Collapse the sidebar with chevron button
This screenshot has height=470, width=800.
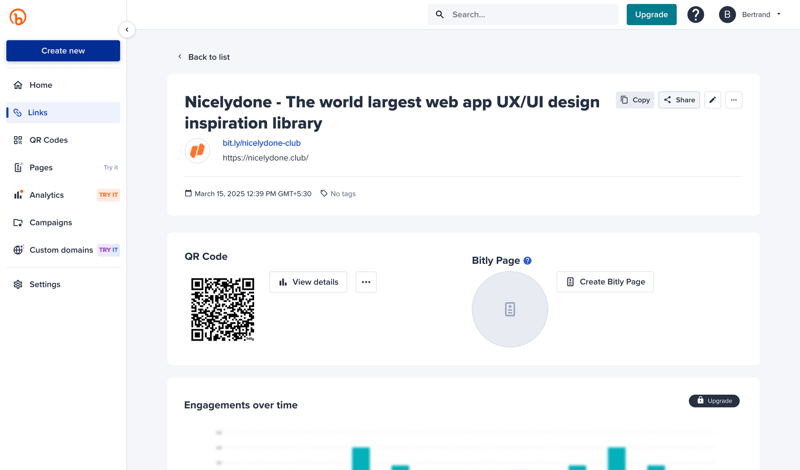click(127, 30)
